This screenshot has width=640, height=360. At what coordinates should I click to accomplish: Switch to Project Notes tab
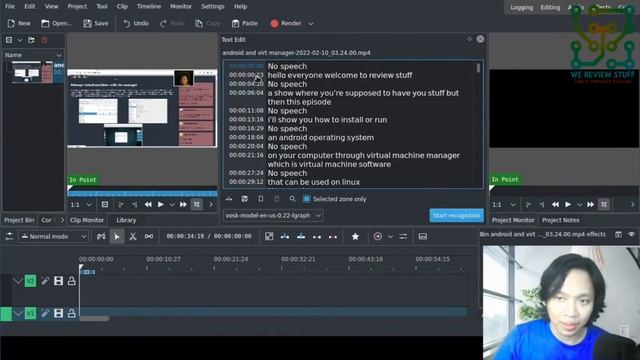click(560, 220)
